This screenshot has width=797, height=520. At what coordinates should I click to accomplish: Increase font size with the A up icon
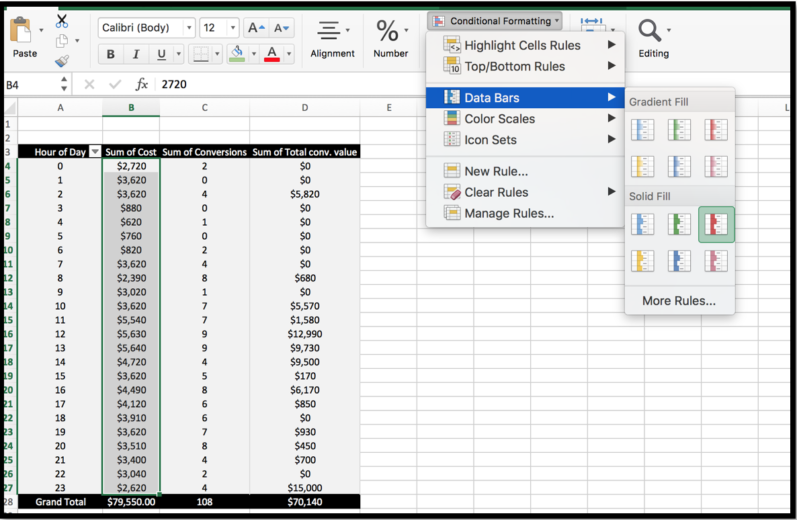256,28
